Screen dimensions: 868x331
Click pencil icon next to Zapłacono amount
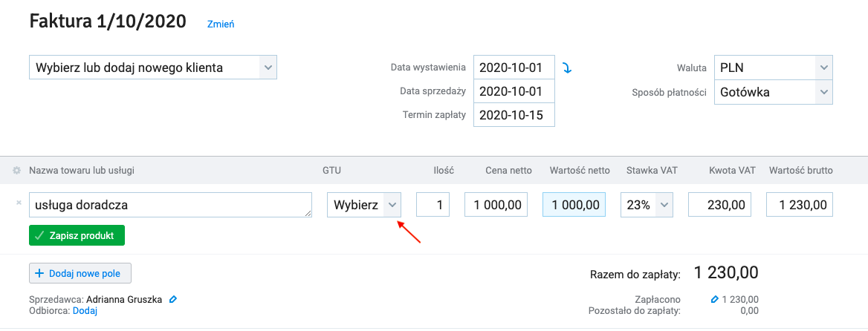click(714, 300)
